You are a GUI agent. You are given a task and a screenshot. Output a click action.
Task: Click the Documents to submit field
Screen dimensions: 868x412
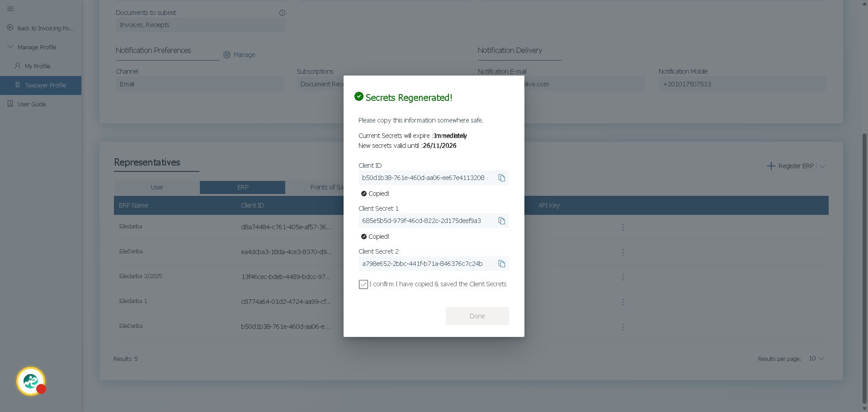click(x=201, y=25)
